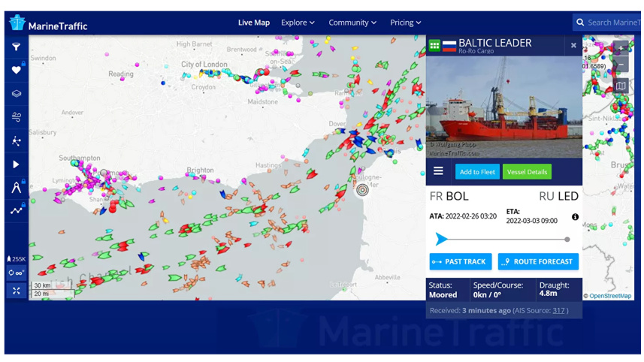Expand the Community dropdown menu
Image resolution: width=644 pixels, height=362 pixels.
coord(352,23)
